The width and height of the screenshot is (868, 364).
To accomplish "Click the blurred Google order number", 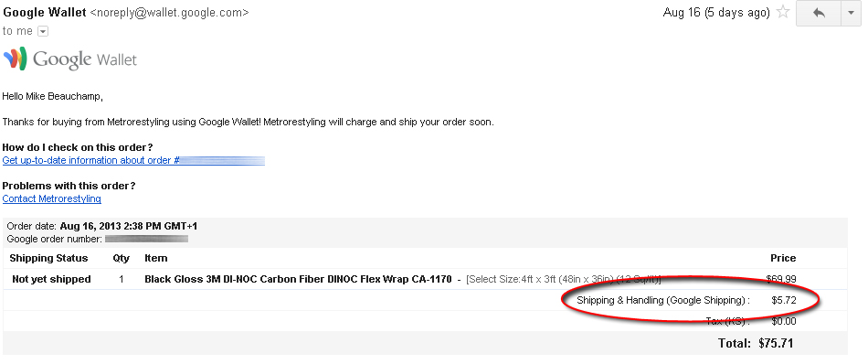I will (147, 239).
